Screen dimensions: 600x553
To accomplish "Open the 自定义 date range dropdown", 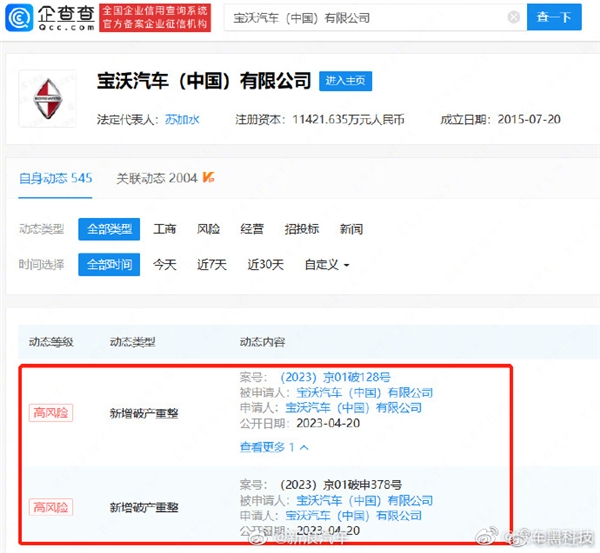I will pyautogui.click(x=327, y=264).
